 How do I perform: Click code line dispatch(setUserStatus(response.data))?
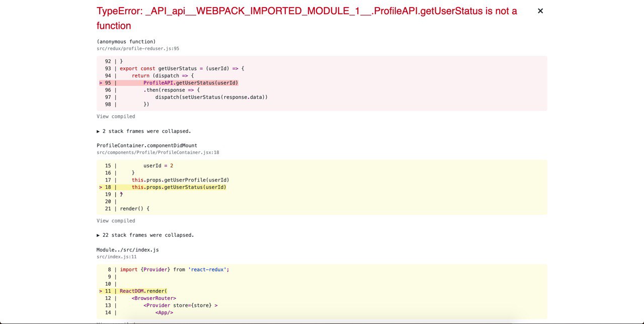point(211,97)
